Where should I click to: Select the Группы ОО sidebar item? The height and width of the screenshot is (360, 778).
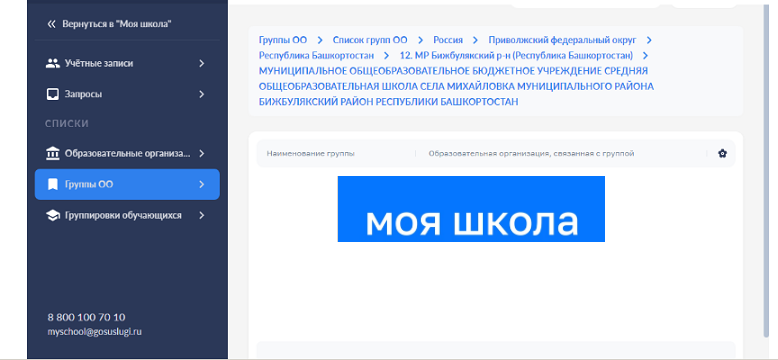click(127, 184)
